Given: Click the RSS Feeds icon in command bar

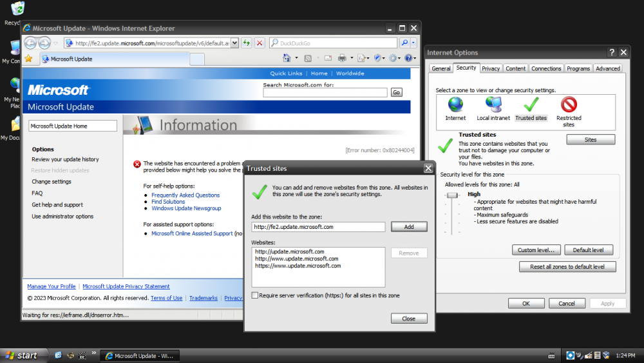Looking at the screenshot, I should pos(308,59).
